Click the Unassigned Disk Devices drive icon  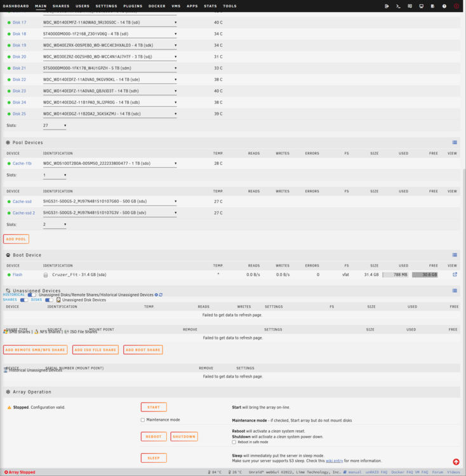point(58,300)
